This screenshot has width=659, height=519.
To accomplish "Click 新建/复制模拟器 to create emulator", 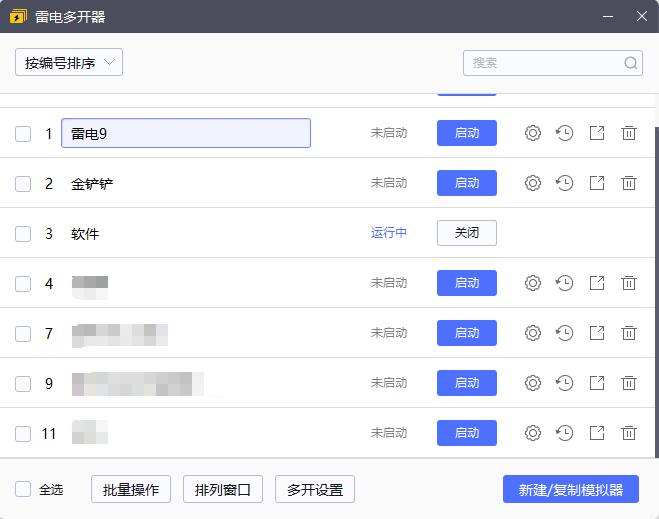I will click(571, 489).
